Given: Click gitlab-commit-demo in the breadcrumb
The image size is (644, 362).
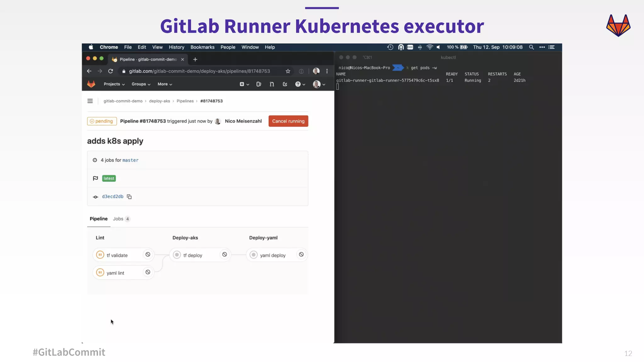Looking at the screenshot, I should tap(123, 101).
